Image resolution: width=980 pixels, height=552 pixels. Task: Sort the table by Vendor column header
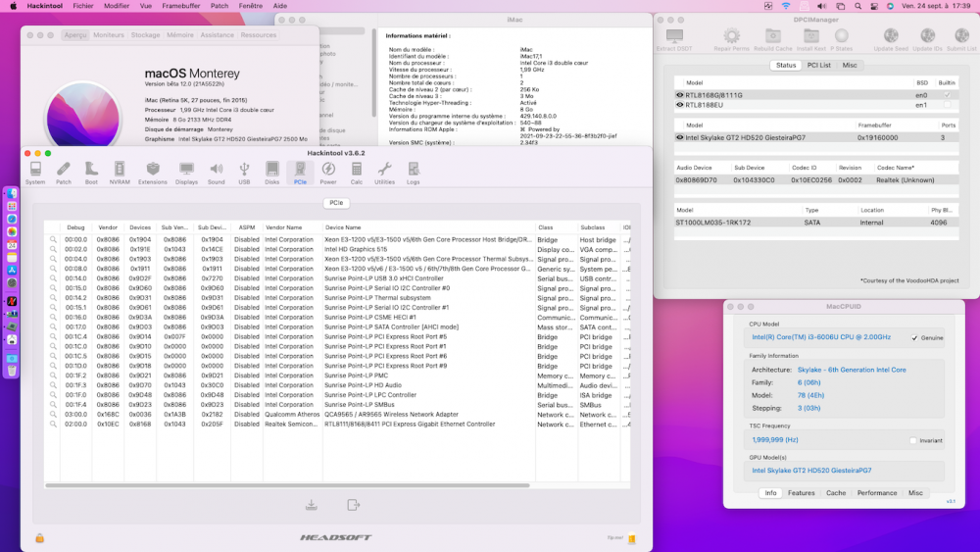coord(108,227)
